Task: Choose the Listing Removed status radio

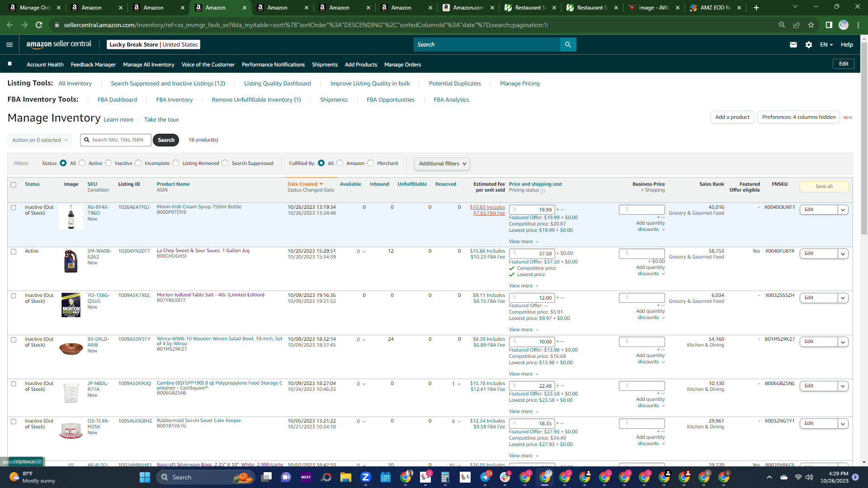Action: 176,163
